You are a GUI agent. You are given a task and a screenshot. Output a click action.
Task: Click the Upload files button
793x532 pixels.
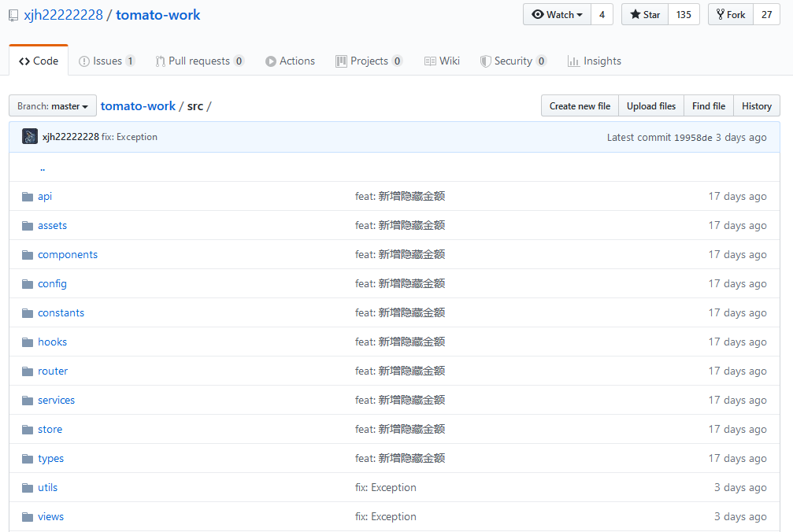pos(650,105)
